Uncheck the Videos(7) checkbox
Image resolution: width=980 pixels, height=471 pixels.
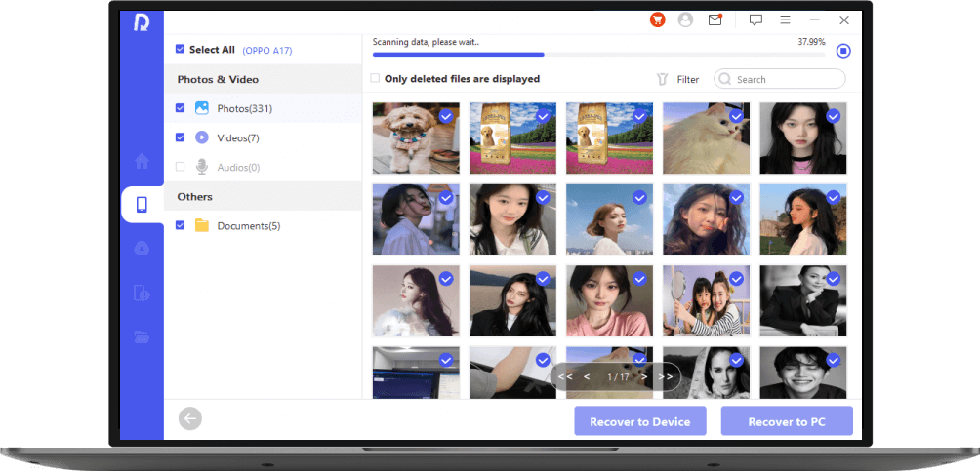coord(180,137)
